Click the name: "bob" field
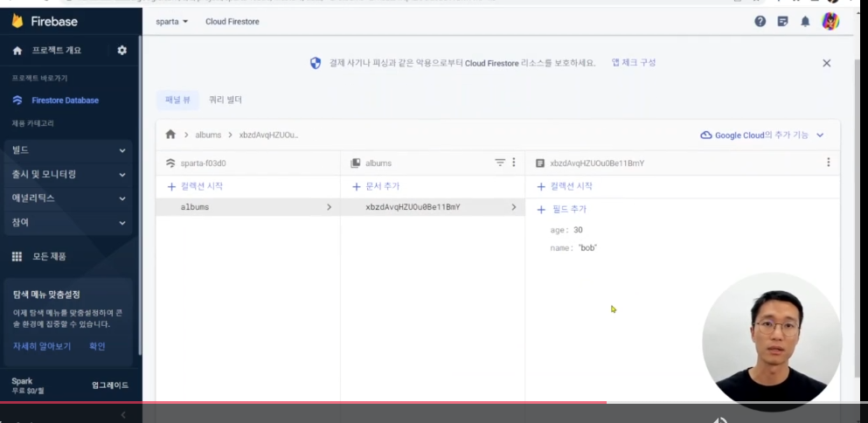This screenshot has width=868, height=423. pos(573,248)
